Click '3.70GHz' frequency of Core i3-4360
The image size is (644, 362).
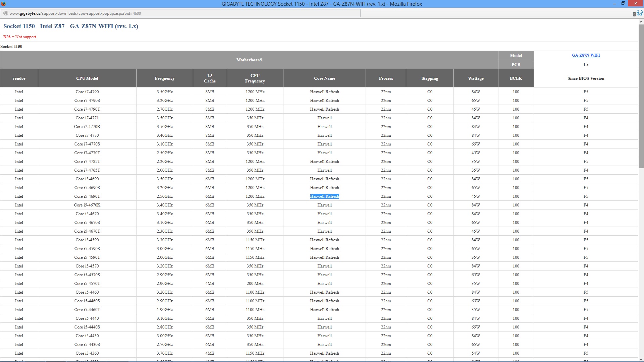[x=165, y=353]
